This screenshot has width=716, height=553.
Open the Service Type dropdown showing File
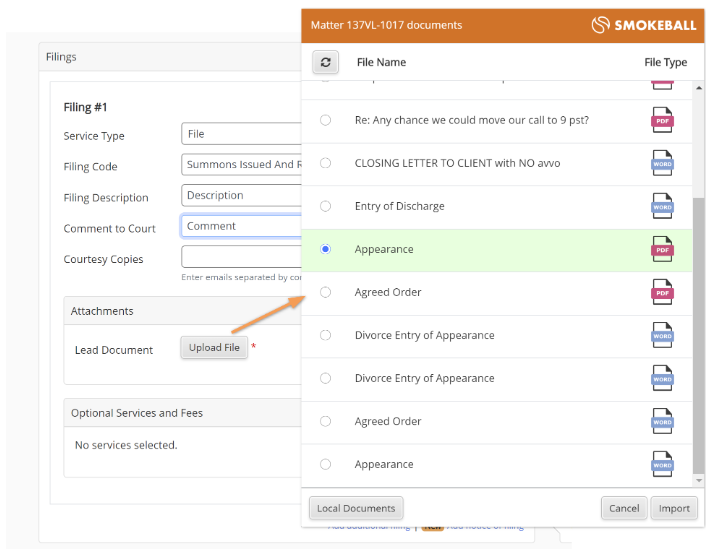[x=242, y=134]
